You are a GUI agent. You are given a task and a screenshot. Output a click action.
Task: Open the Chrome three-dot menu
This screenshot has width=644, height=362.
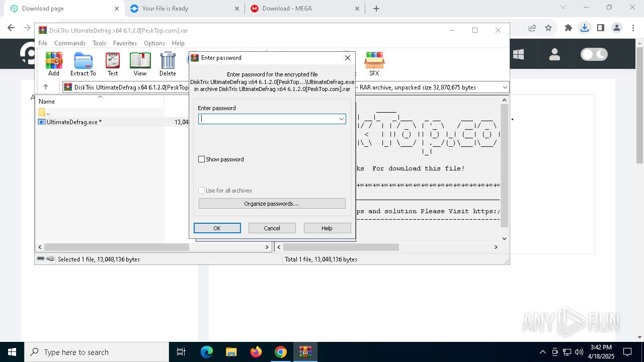coord(633,28)
